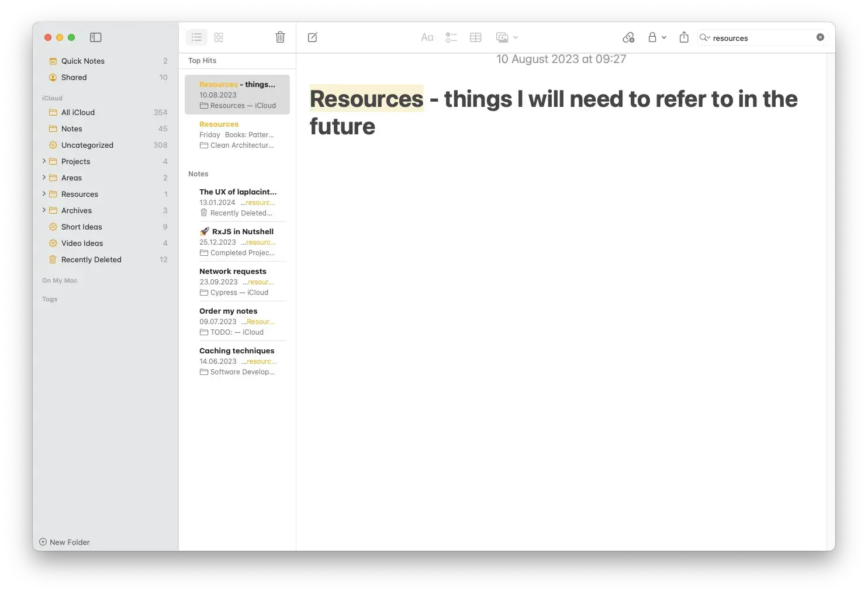Clear the resources search query
Screen dimensions: 868x594
click(820, 37)
